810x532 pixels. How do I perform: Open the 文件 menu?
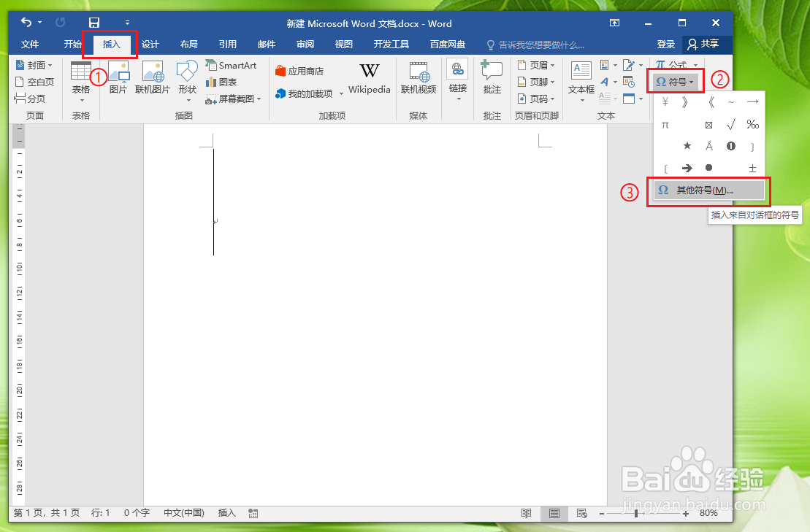(30, 45)
